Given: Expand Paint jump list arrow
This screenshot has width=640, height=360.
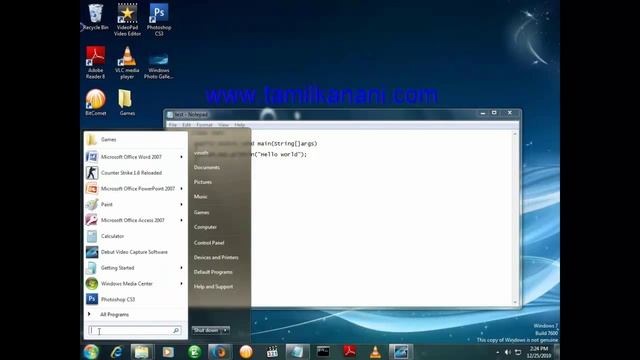Looking at the screenshot, I should pyautogui.click(x=182, y=204).
